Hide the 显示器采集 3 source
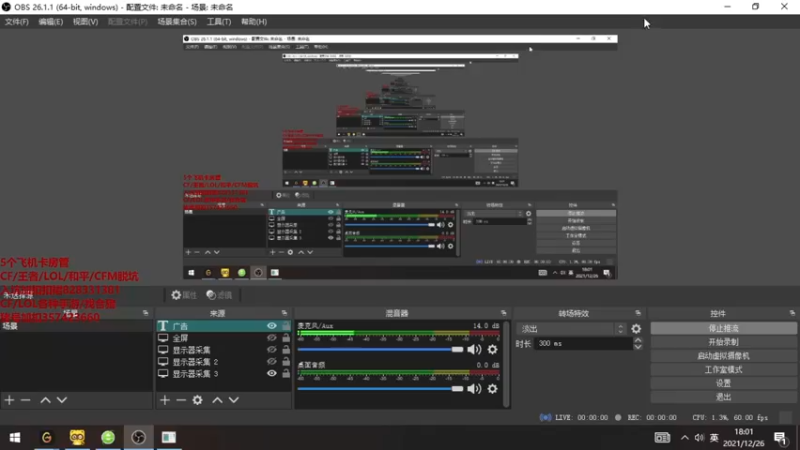The image size is (800, 450). coord(271,373)
